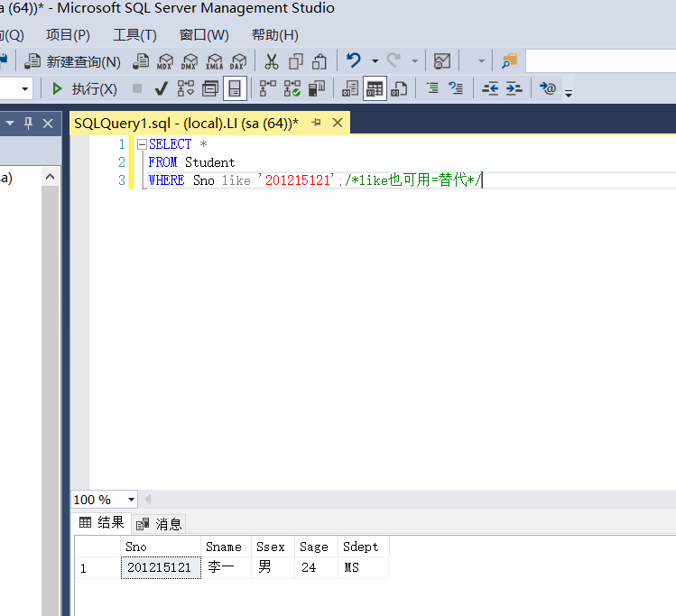Viewport: 676px width, 616px height.
Task: Toggle auto-hide pin on Object Explorer
Action: [29, 124]
